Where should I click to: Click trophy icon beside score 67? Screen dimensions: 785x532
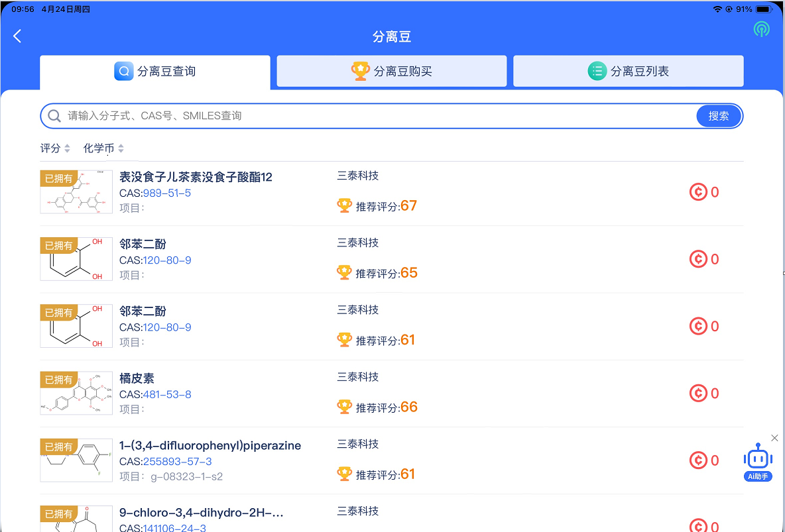coord(344,206)
